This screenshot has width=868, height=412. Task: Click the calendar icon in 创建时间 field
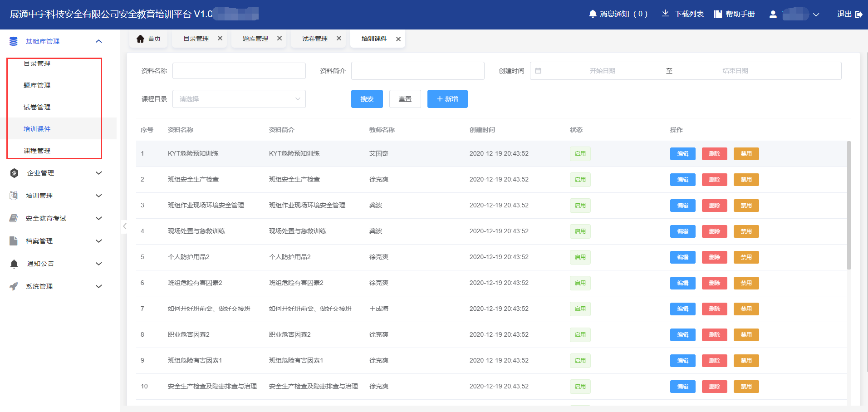pos(538,71)
